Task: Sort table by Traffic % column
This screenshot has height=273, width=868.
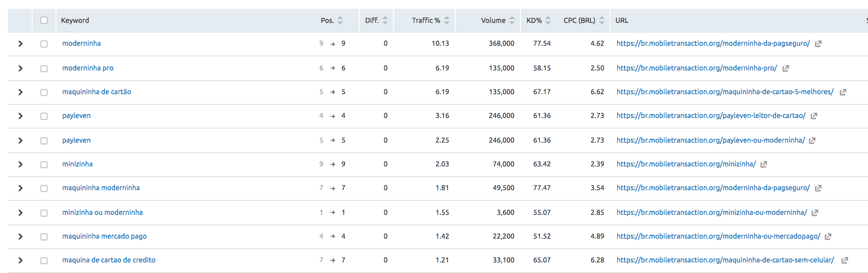Action: tap(446, 20)
